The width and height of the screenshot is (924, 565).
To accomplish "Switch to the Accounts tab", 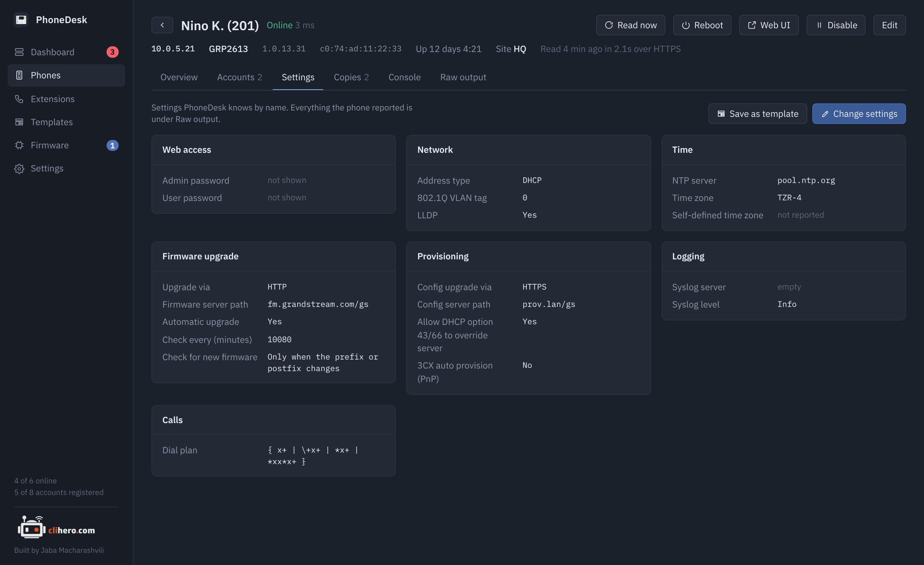I will 239,77.
